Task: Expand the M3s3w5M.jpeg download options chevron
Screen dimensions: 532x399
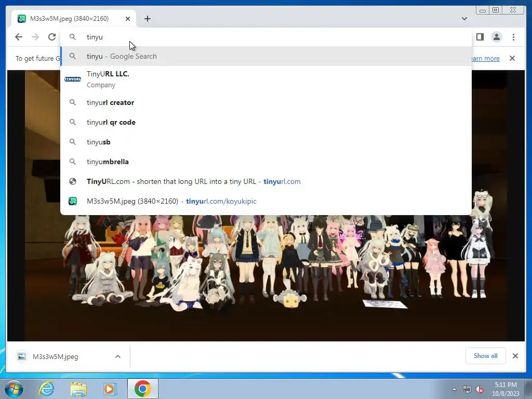Action: (118, 356)
